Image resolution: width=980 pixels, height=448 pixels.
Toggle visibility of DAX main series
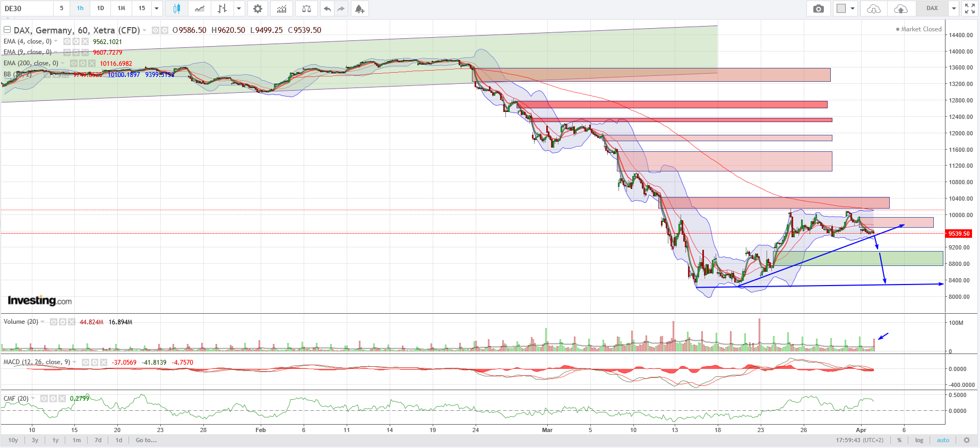[156, 30]
